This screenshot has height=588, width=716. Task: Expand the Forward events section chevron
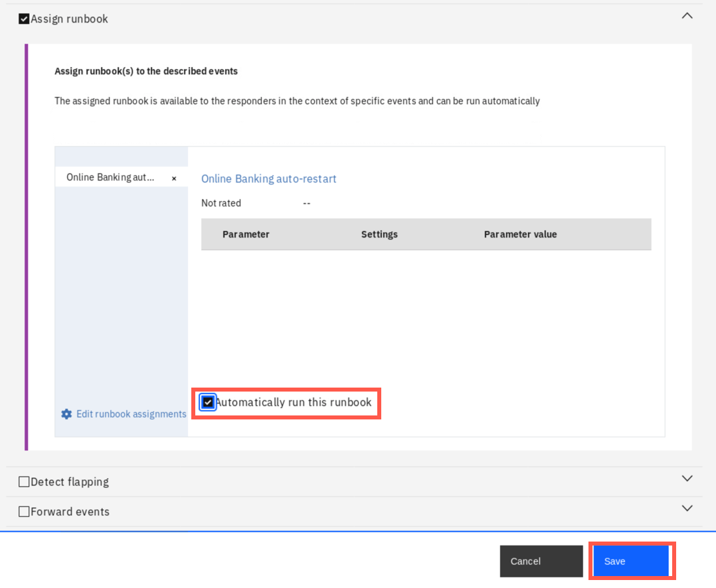coord(687,508)
